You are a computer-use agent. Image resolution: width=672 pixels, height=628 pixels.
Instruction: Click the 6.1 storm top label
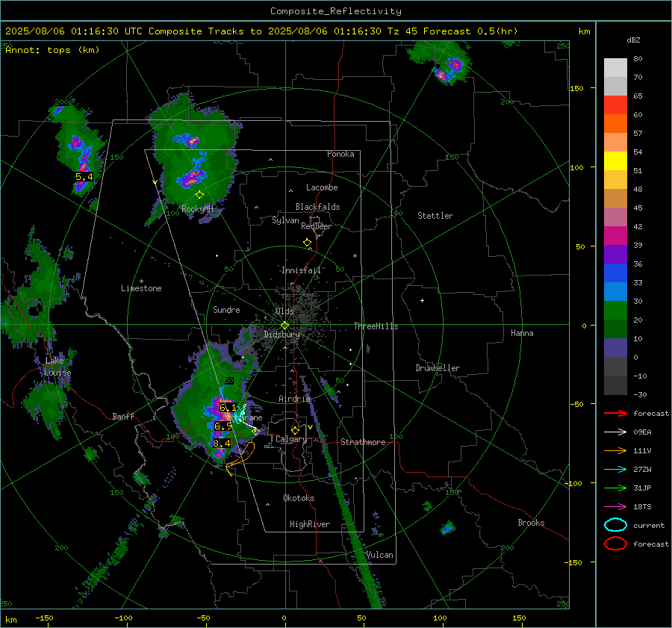228,407
